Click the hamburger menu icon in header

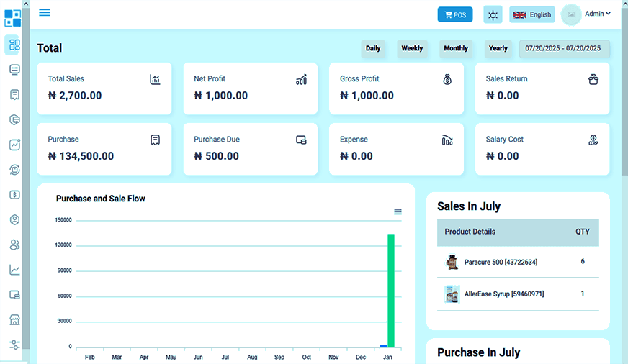(45, 12)
